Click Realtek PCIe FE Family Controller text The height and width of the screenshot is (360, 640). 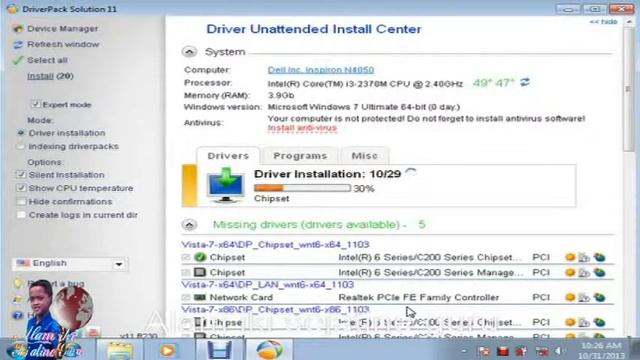point(419,298)
